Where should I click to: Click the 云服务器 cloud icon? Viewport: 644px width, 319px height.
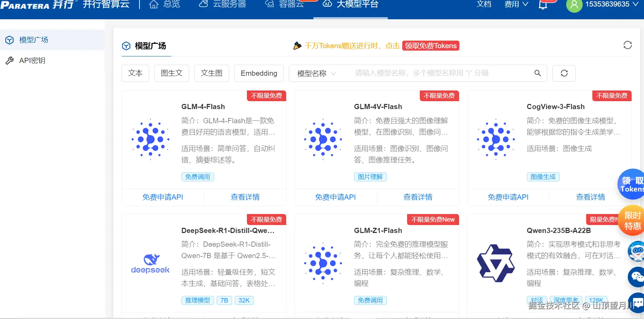tap(204, 4)
